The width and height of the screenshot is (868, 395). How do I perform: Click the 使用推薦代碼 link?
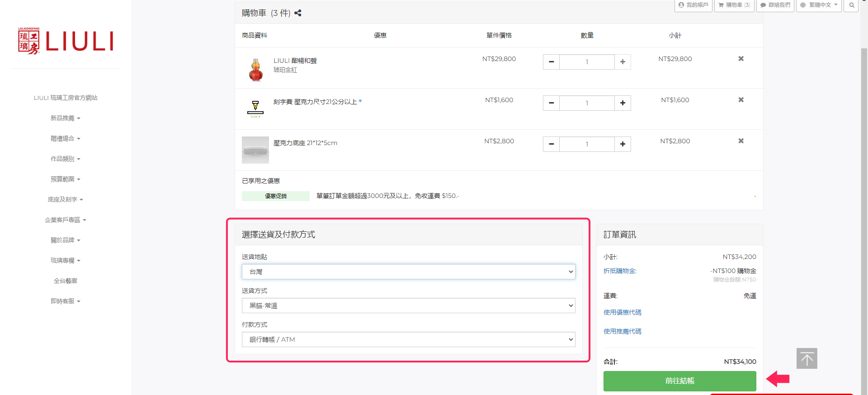[x=623, y=331]
